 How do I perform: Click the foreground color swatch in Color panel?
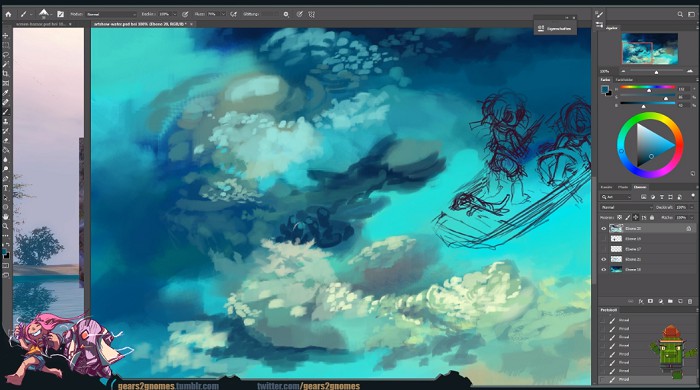coord(604,90)
